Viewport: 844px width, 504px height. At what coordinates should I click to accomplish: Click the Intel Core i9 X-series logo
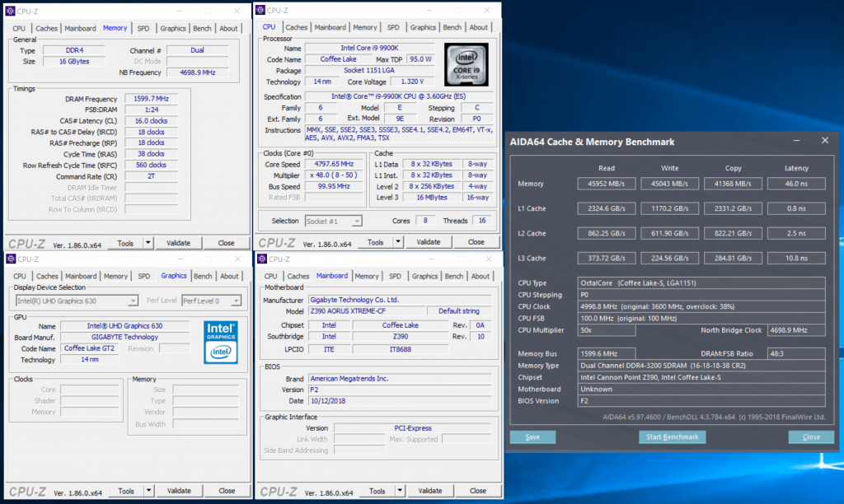click(x=467, y=64)
